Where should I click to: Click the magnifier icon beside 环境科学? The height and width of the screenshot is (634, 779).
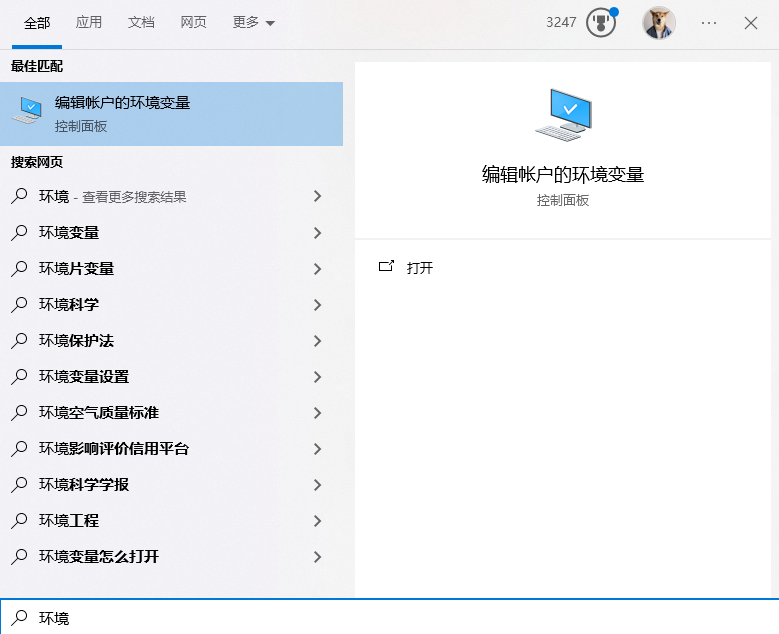[x=19, y=305]
